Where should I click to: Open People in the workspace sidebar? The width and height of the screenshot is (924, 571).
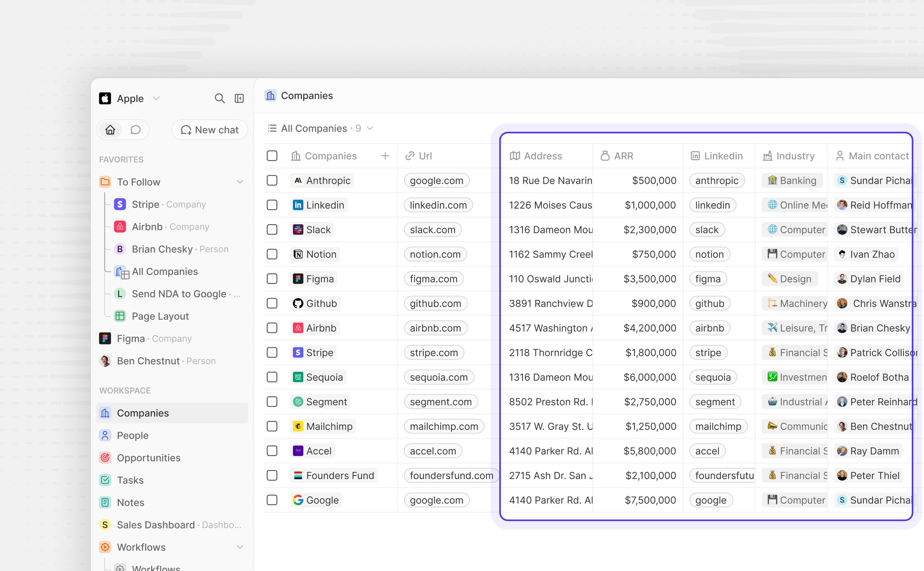(172, 436)
